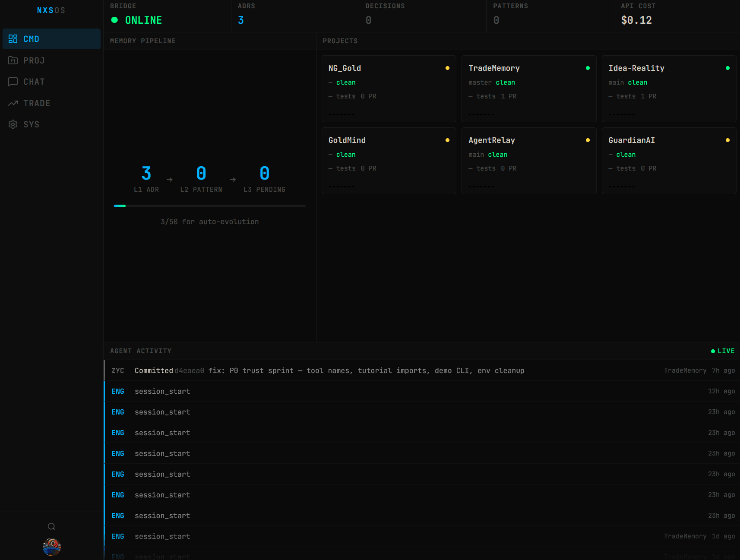Click the SYS gear icon

pyautogui.click(x=13, y=124)
